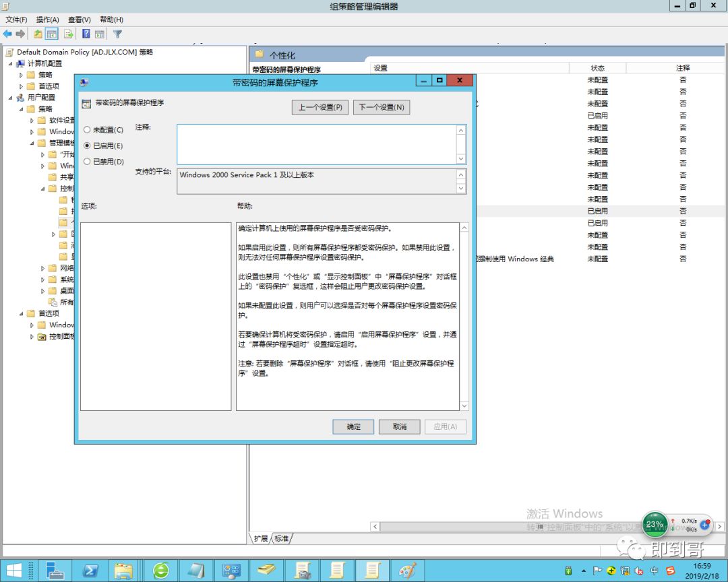This screenshot has height=582, width=728.
Task: Open Windows PowerShell from the taskbar
Action: [x=91, y=571]
